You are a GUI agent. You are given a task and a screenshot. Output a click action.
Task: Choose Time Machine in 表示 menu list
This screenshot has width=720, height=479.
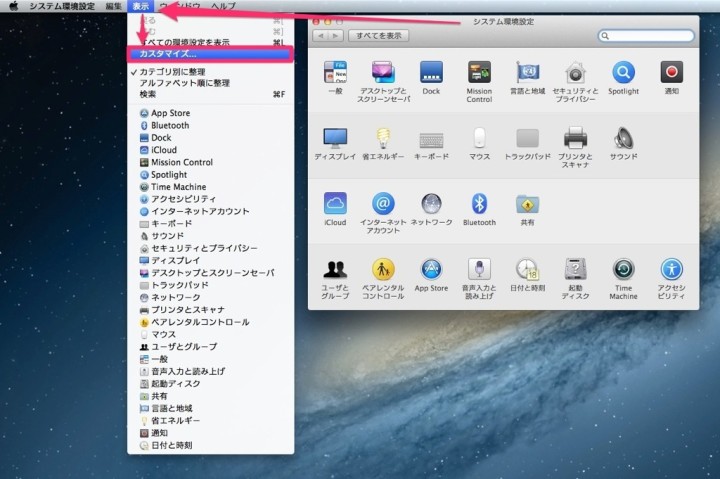[x=210, y=187]
